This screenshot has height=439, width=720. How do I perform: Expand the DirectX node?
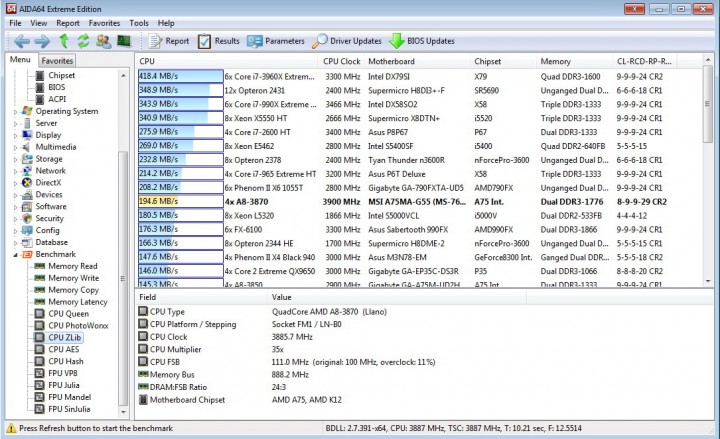pos(15,183)
